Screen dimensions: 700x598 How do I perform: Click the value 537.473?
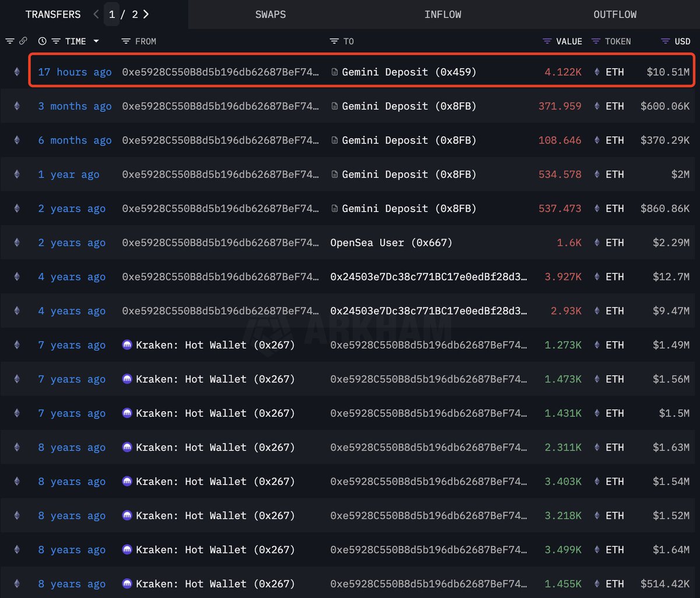560,209
